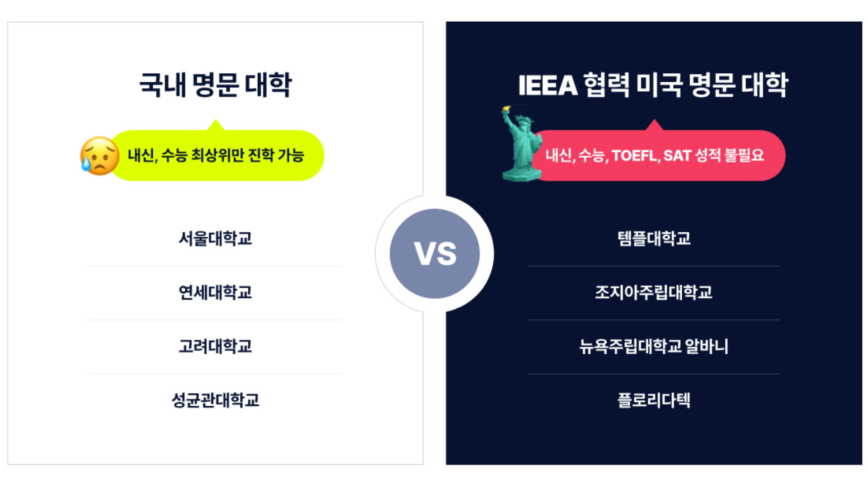
Task: Select 뉴욕주립대학교 알바니 entry
Action: (x=654, y=347)
